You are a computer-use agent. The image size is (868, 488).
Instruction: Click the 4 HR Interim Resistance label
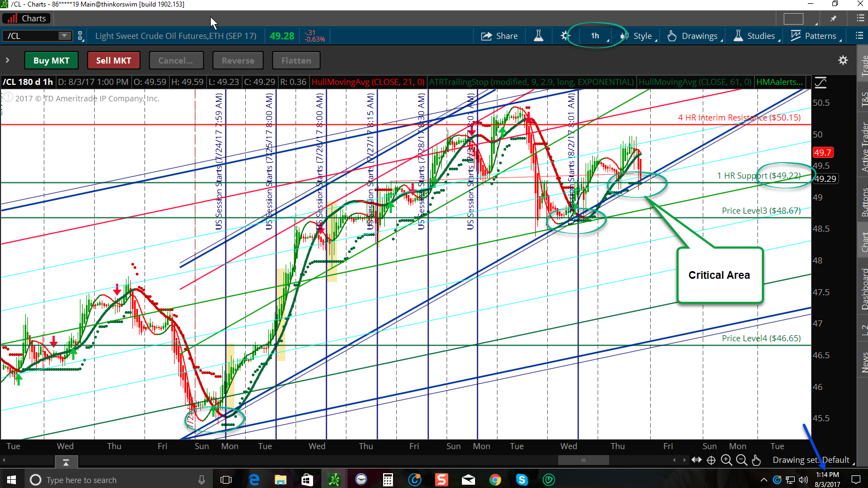pyautogui.click(x=739, y=117)
